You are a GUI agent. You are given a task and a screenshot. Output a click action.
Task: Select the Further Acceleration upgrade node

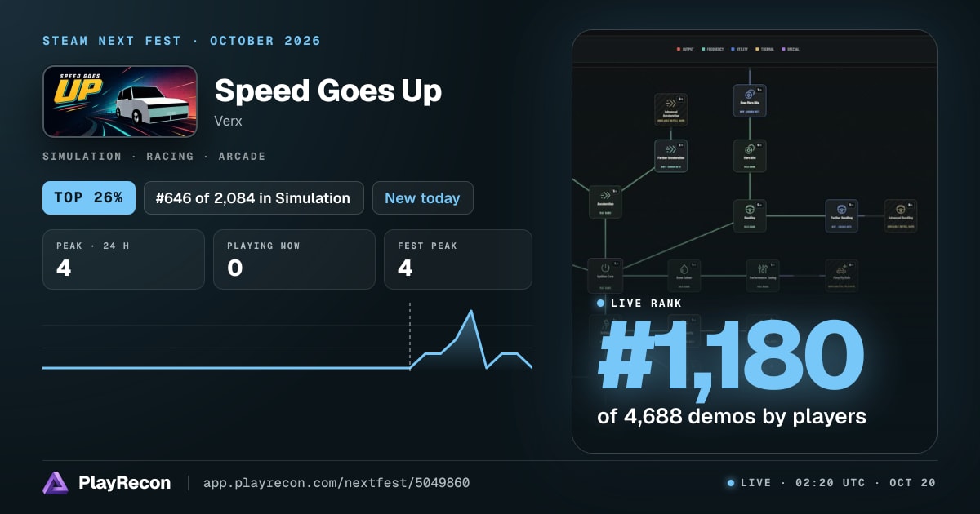click(x=670, y=155)
